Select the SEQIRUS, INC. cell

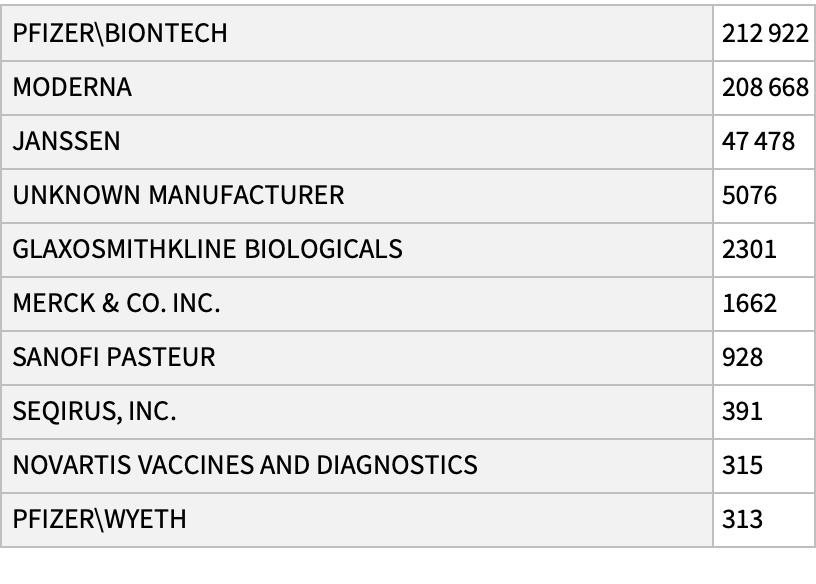coord(97,411)
